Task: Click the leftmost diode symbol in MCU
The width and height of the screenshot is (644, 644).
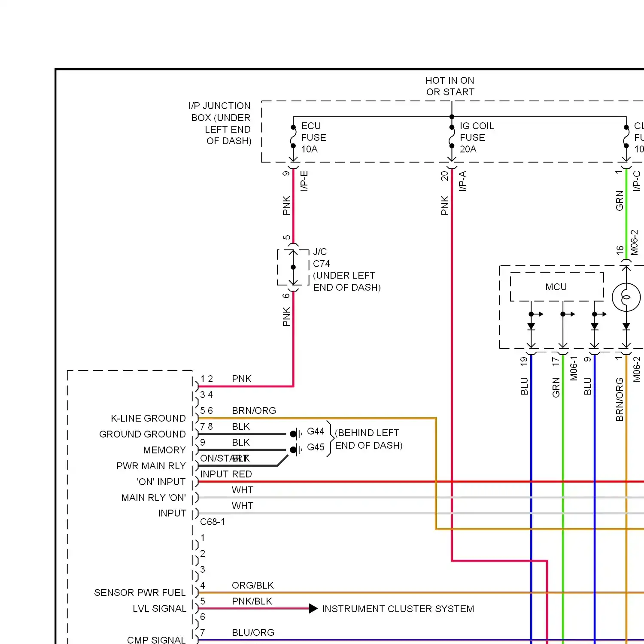Action: point(532,326)
